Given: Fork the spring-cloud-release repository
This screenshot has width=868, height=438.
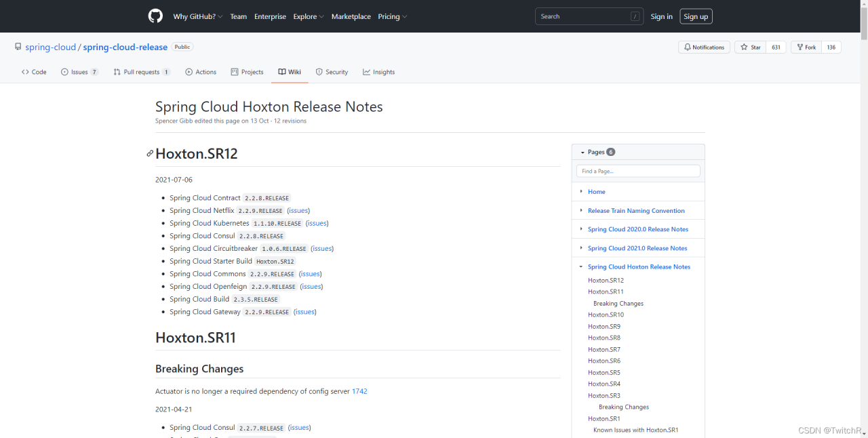Looking at the screenshot, I should [x=806, y=47].
